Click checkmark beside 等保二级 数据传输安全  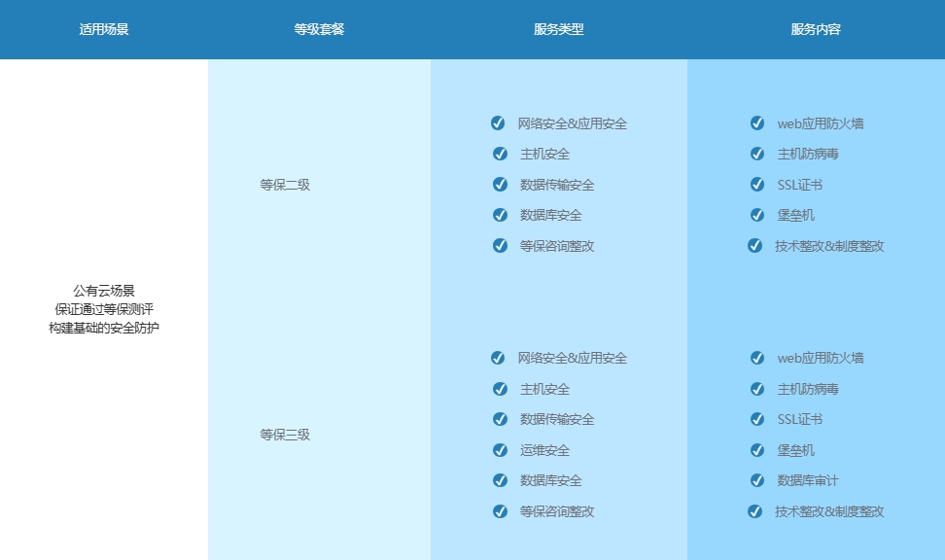point(500,185)
